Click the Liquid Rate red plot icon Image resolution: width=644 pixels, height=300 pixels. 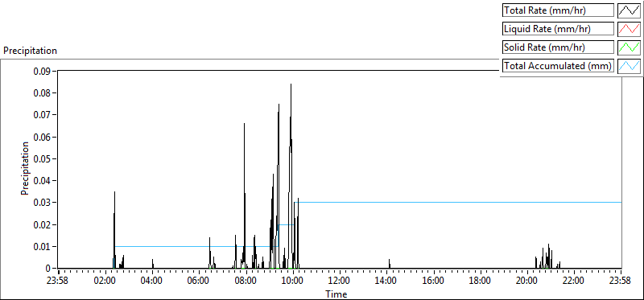coord(629,29)
